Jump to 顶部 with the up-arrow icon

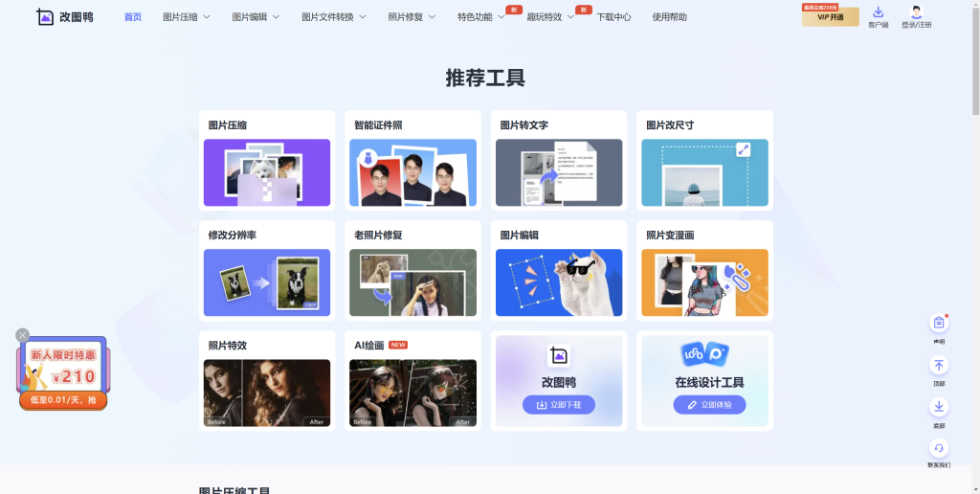click(x=938, y=365)
